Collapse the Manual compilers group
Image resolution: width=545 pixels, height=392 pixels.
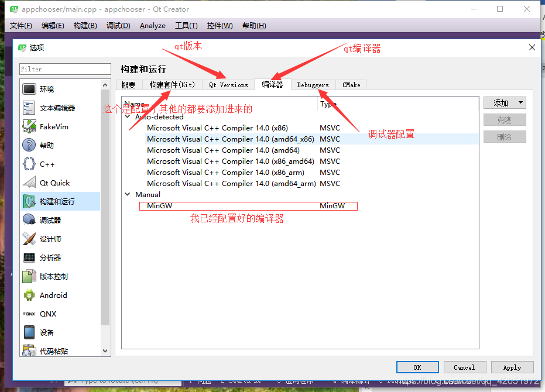(x=128, y=195)
